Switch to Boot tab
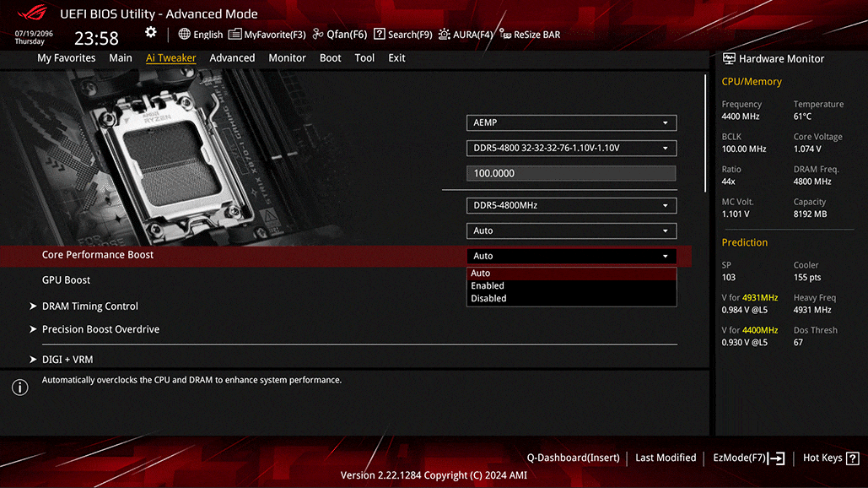 tap(331, 57)
